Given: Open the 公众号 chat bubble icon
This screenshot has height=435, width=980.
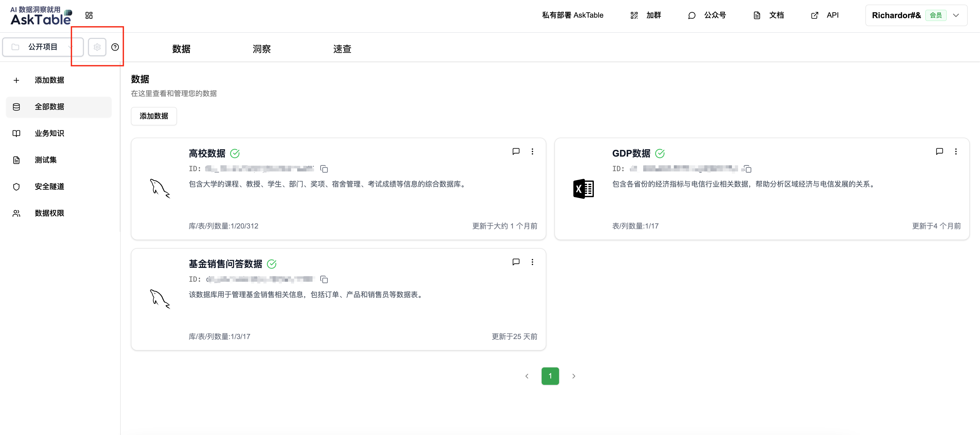Looking at the screenshot, I should [692, 15].
